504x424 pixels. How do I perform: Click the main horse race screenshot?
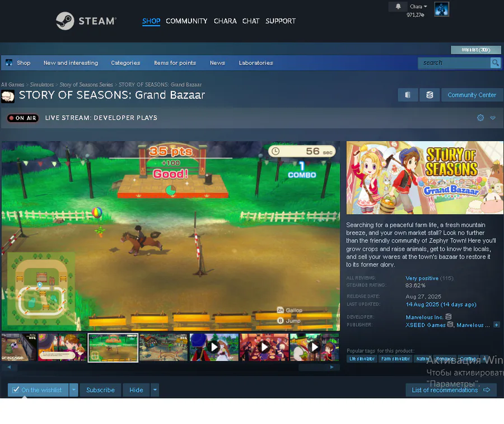(x=171, y=236)
